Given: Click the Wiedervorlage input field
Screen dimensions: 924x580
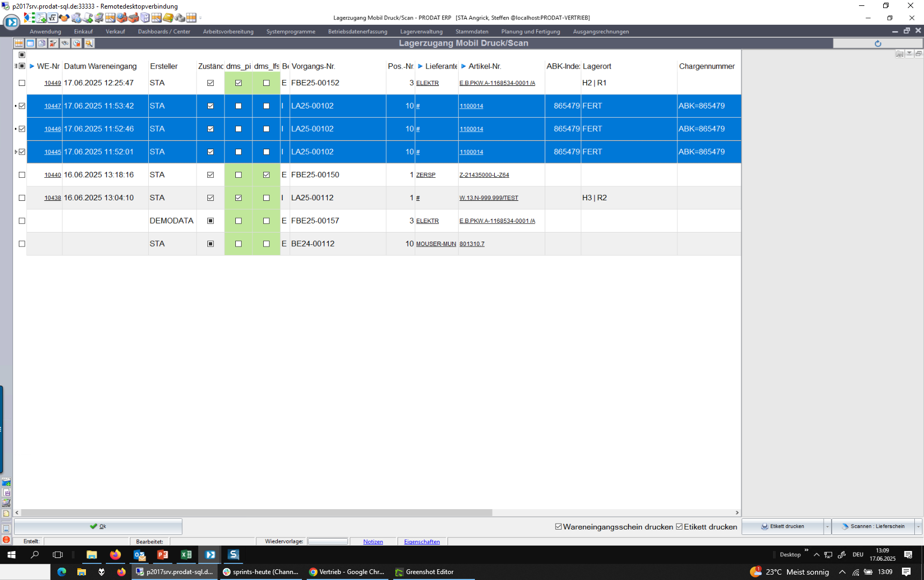Looking at the screenshot, I should (328, 541).
